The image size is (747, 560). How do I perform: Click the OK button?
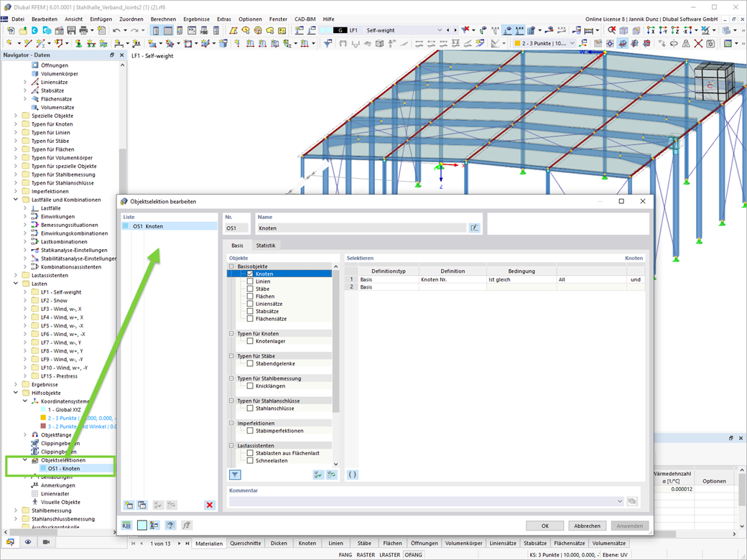[x=545, y=526]
